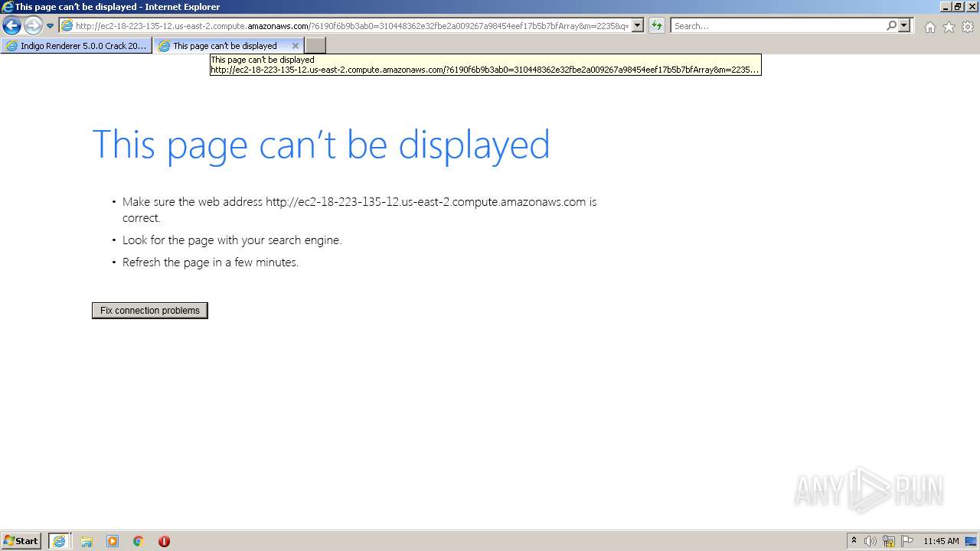Image resolution: width=980 pixels, height=551 pixels.
Task: Click the amazonaws URL in the address bar
Action: click(x=352, y=26)
